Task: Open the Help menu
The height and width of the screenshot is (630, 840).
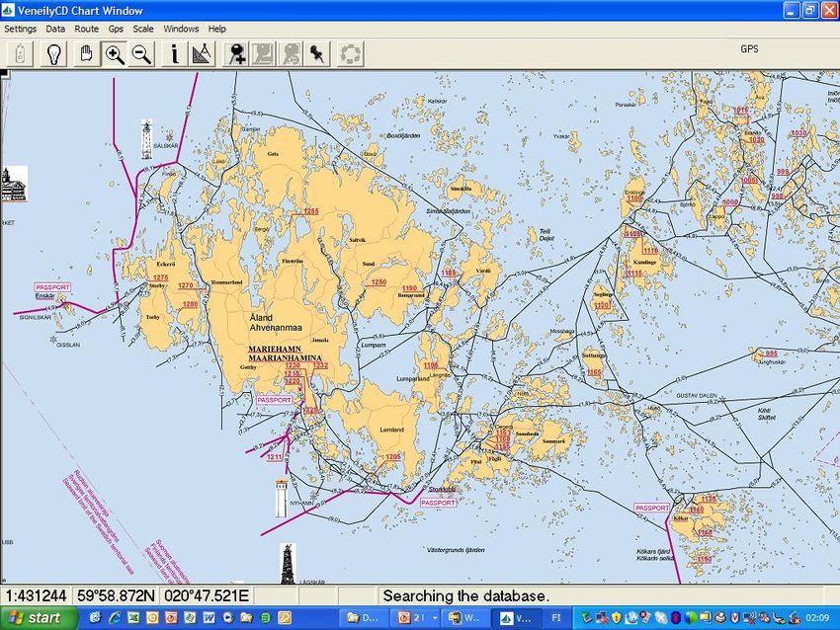Action: (217, 29)
